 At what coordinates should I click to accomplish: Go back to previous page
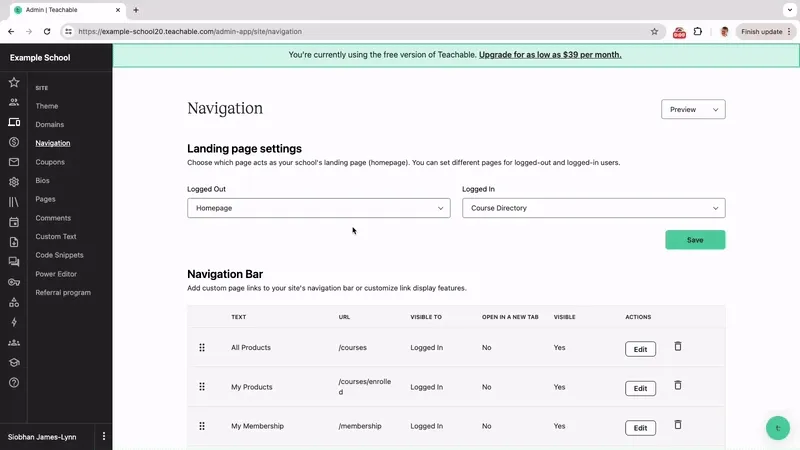pyautogui.click(x=11, y=32)
